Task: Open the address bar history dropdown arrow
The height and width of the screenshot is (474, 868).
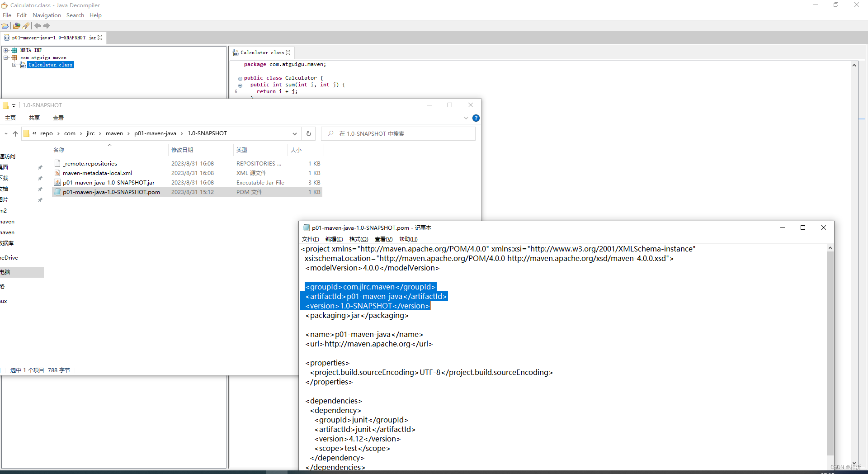Action: [x=295, y=133]
